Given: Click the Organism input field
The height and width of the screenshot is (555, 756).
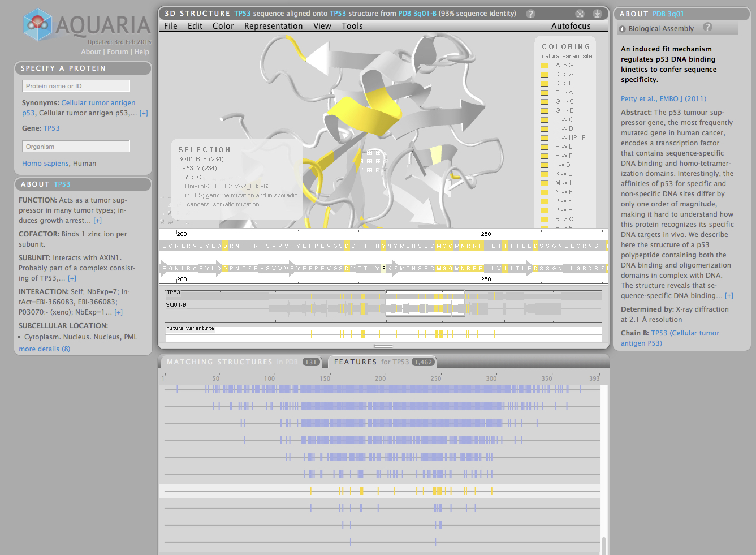Looking at the screenshot, I should tap(76, 147).
